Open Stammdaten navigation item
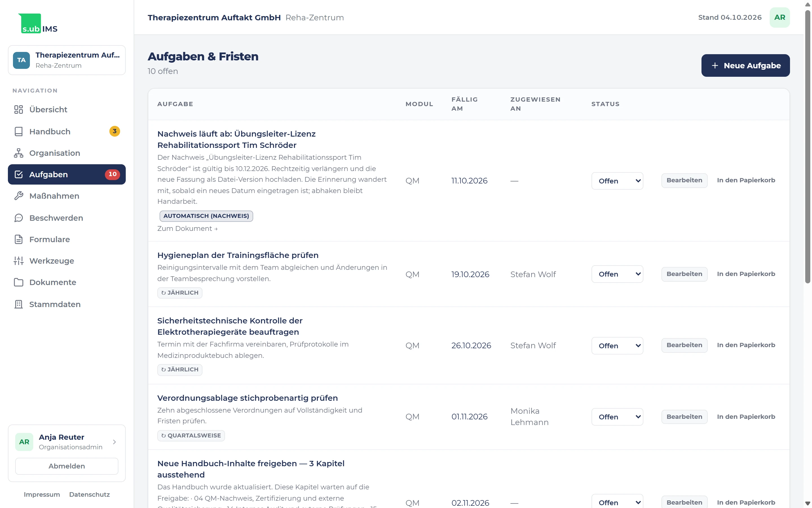The width and height of the screenshot is (812, 508). tap(67, 304)
